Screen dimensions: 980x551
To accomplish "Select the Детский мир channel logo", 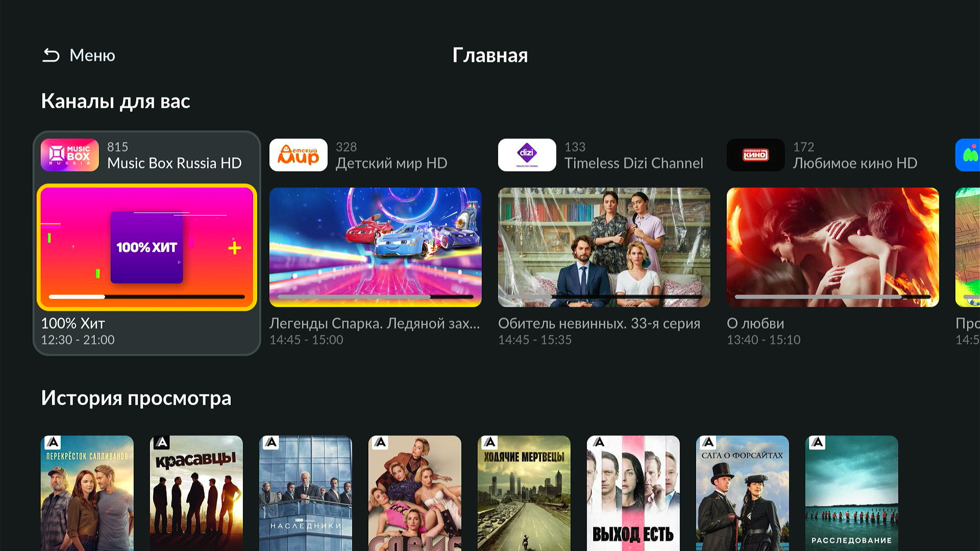I will pyautogui.click(x=299, y=155).
